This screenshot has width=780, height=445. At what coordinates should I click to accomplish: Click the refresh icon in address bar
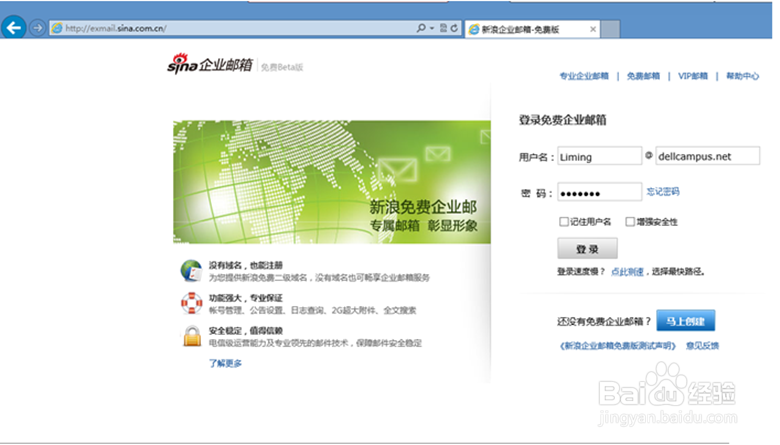[454, 28]
